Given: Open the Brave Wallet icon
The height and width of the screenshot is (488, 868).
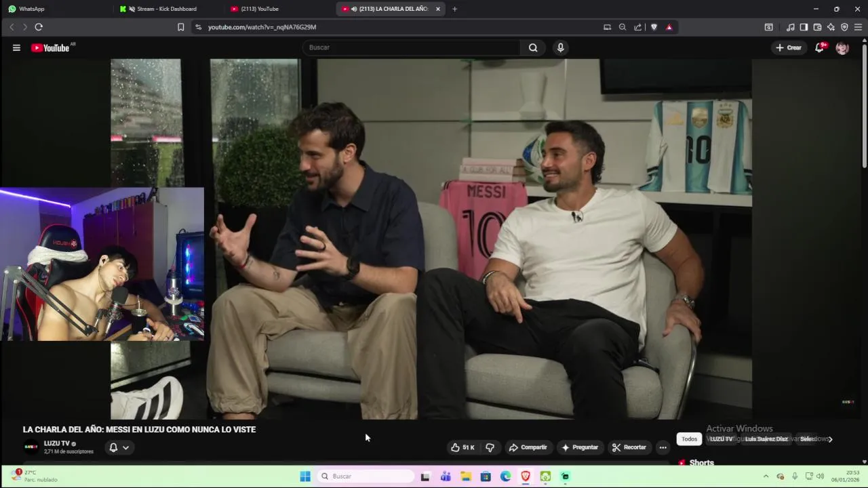Looking at the screenshot, I should click(817, 27).
